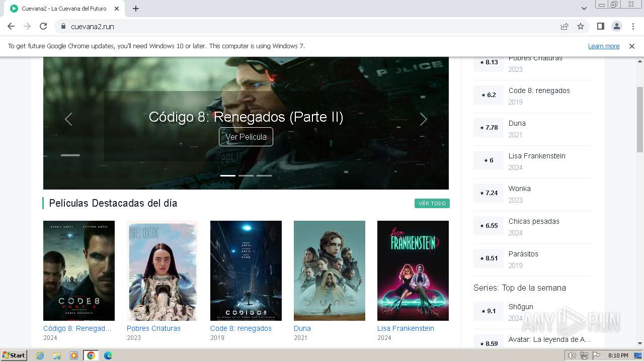This screenshot has width=644, height=362.
Task: Open the Pobres Criaturas title link
Action: 153,328
